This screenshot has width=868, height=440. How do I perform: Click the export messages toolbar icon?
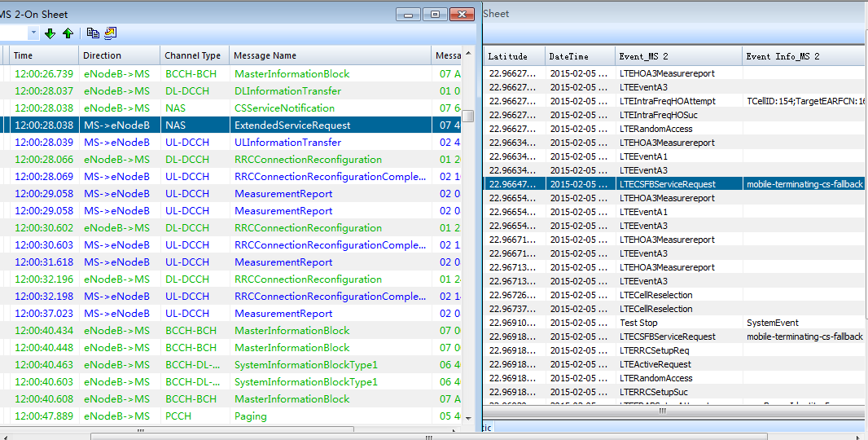click(110, 33)
